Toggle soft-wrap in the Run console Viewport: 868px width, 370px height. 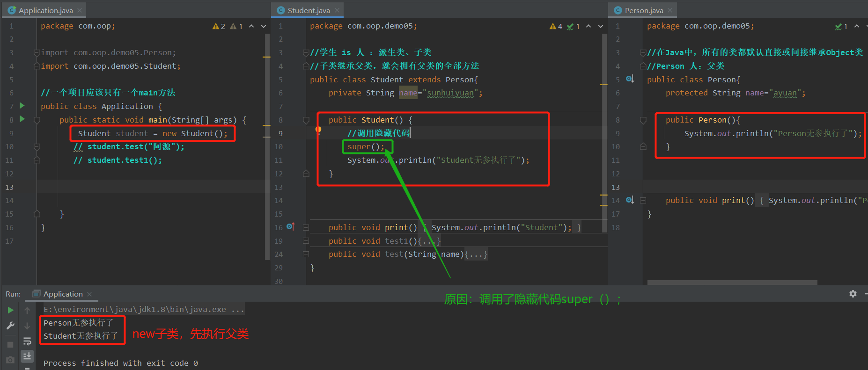(27, 341)
